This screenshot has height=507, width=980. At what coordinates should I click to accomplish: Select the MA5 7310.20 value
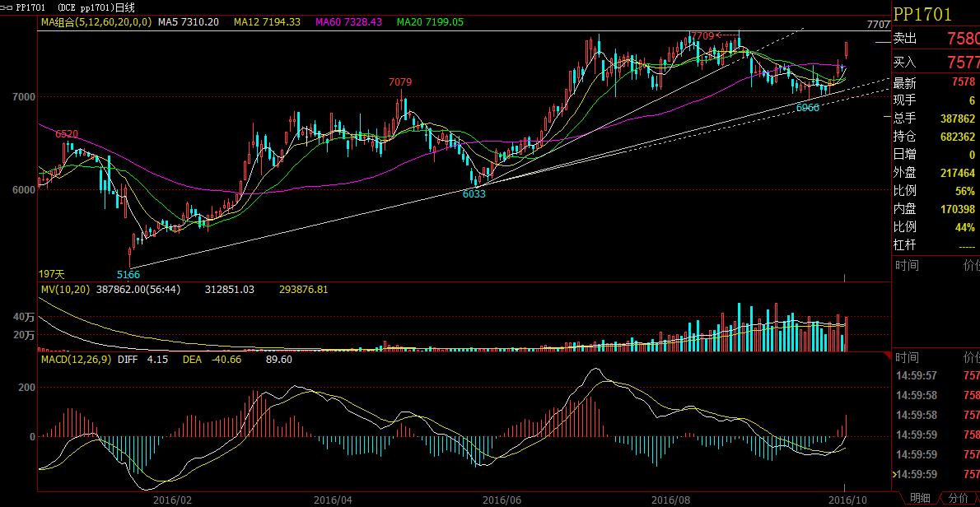click(x=188, y=22)
